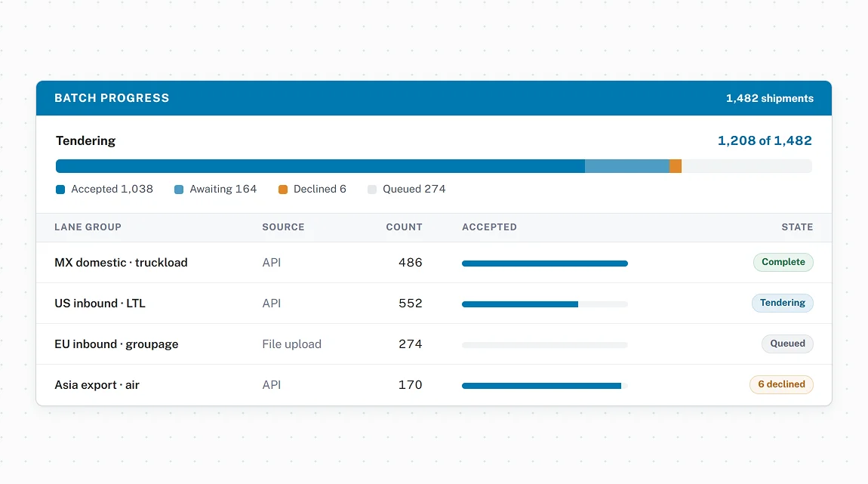Click the BATCH PROGRESS header title
This screenshot has height=484, width=868.
(112, 98)
